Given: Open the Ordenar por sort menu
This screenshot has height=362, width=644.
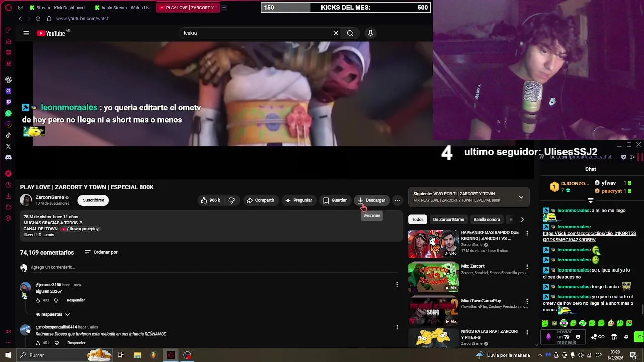Looking at the screenshot, I should (x=101, y=252).
